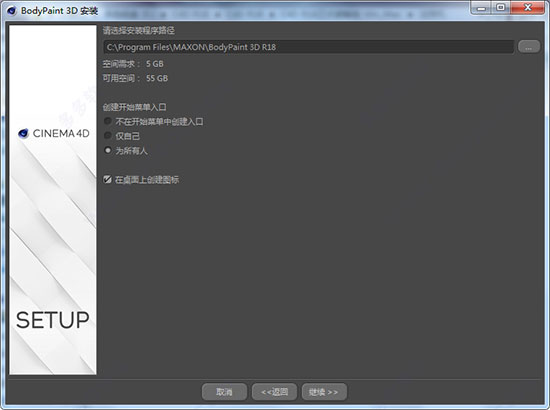Click the '空间需求: 5 GB' text
This screenshot has width=550, height=410.
pos(133,64)
